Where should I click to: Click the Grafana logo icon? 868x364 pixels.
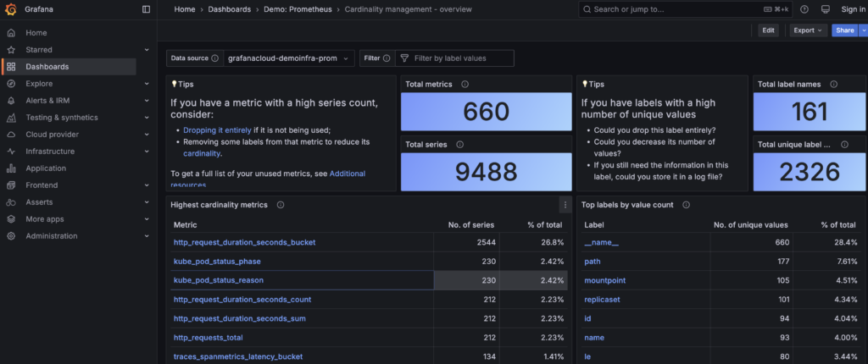click(11, 9)
